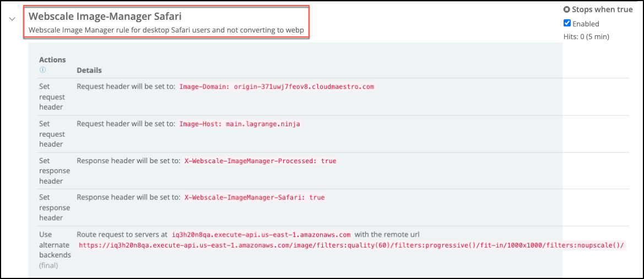Click the amazonaws.com server hostname after 'servers at'
Viewport: 644px width, 279px height.
pyautogui.click(x=261, y=234)
